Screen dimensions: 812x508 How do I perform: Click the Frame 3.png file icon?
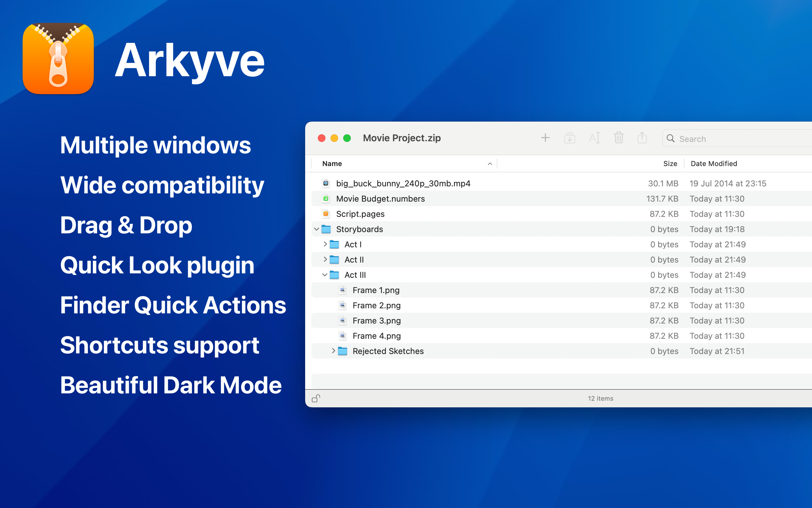coord(342,321)
